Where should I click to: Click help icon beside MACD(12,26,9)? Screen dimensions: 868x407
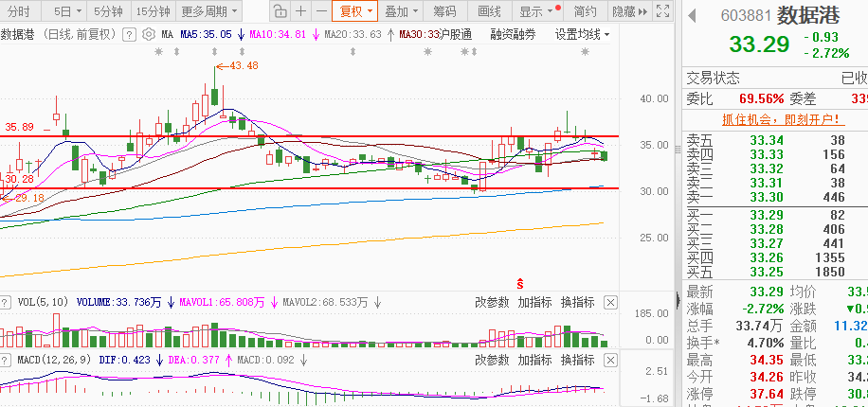tap(5, 361)
